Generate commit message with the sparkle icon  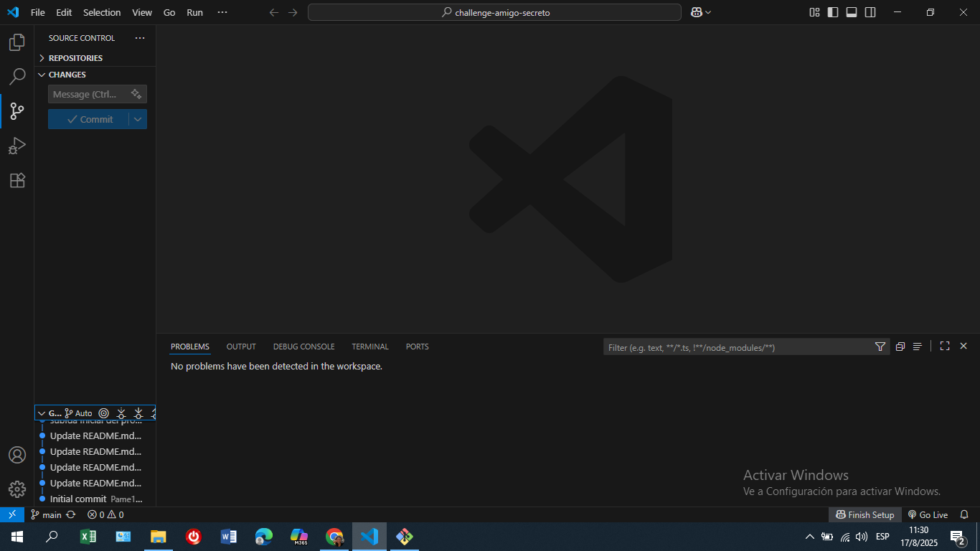coord(136,94)
